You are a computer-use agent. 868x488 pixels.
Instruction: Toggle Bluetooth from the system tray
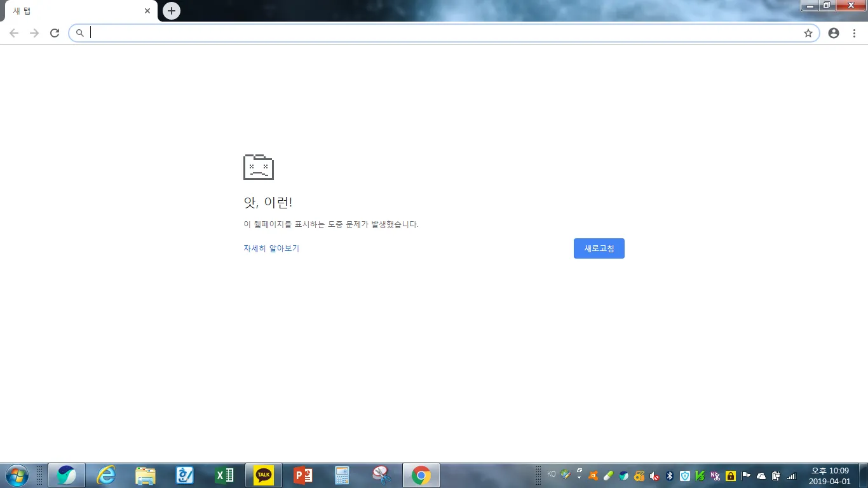[669, 475]
